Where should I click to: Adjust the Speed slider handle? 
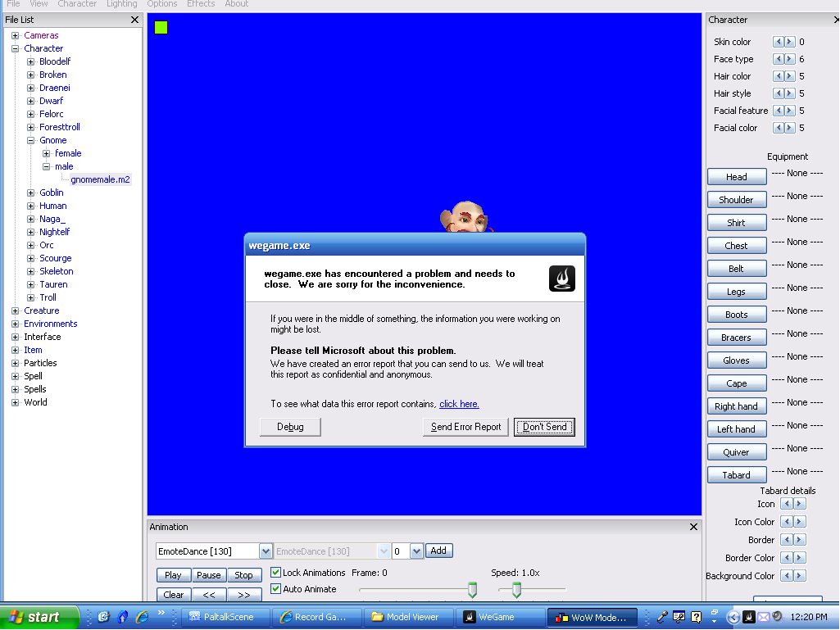tap(516, 590)
